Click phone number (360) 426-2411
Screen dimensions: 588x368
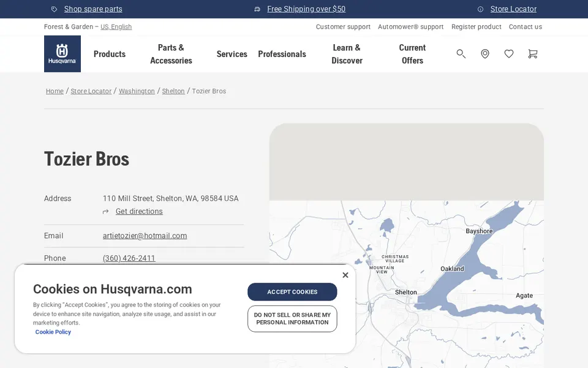[129, 258]
